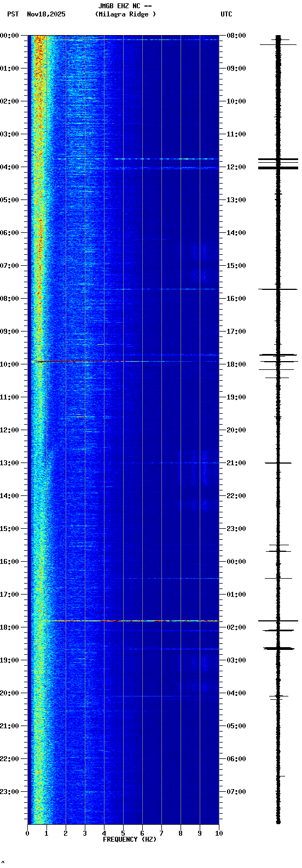Click the 8 Hz frequency axis label
This screenshot has height=868, width=302.
point(181,833)
